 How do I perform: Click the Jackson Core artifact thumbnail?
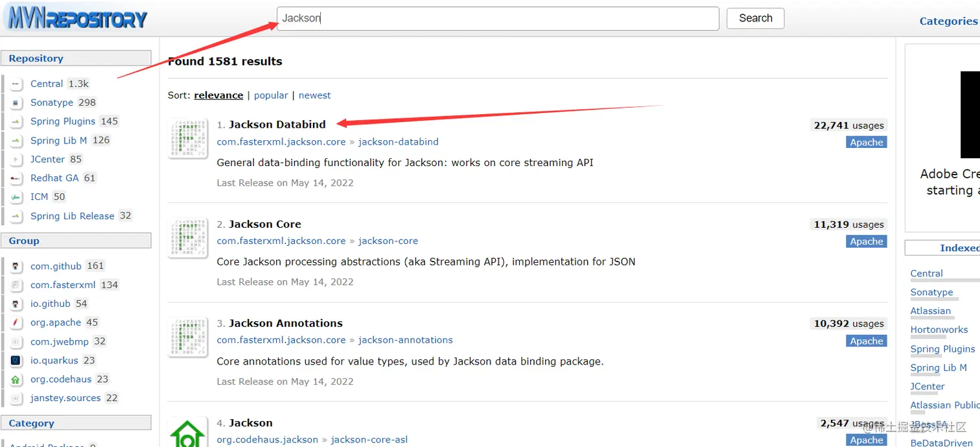click(x=188, y=238)
